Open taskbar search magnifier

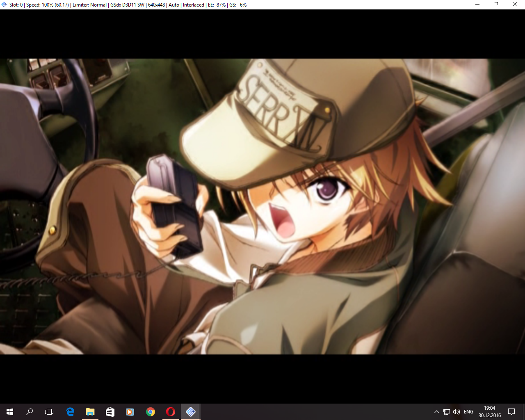pyautogui.click(x=30, y=412)
